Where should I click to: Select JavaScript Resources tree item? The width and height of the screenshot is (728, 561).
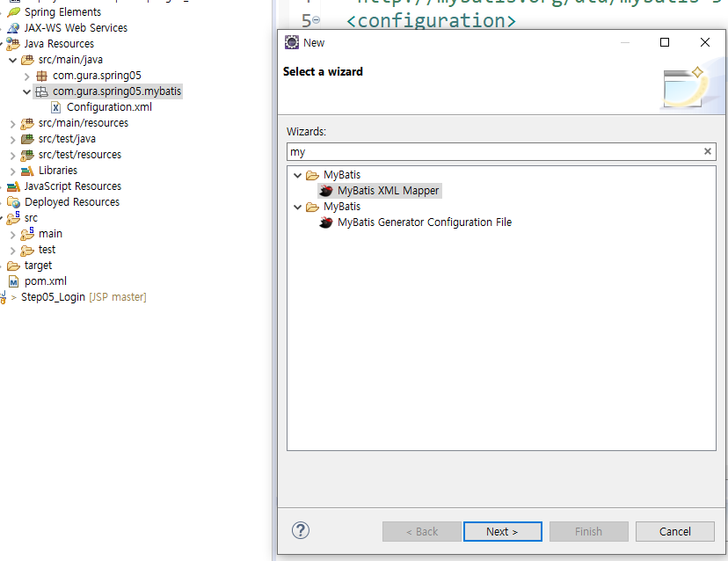click(72, 186)
